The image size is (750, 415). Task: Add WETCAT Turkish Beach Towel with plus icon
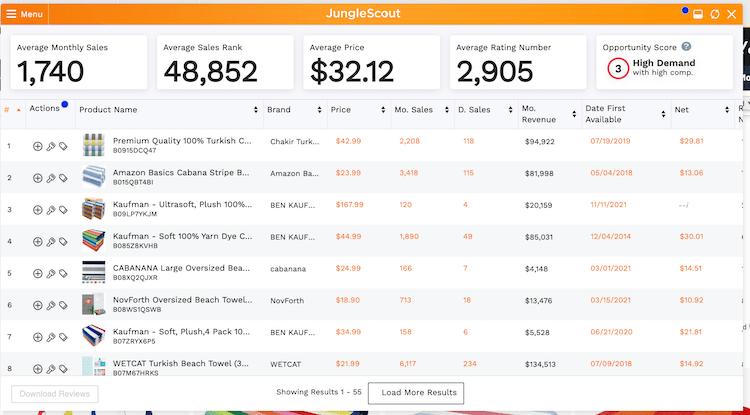click(37, 369)
